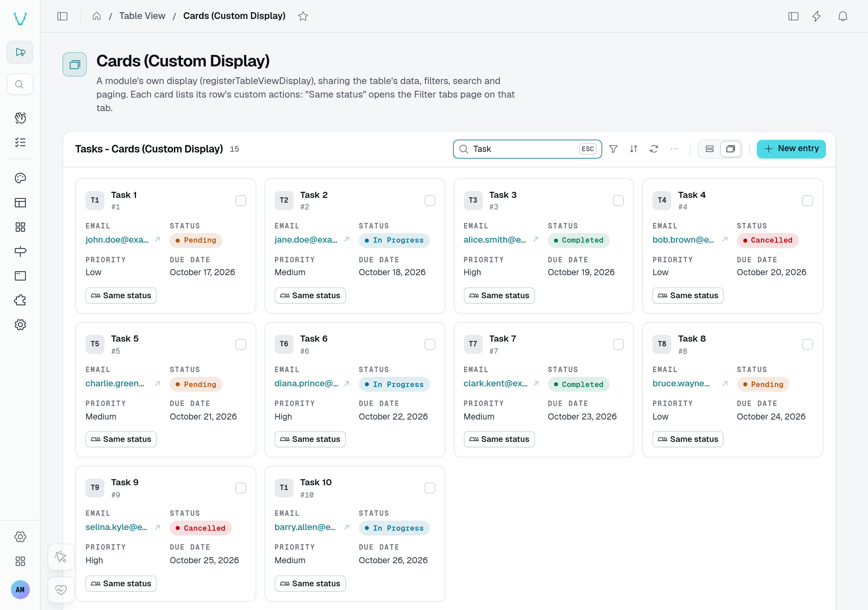Clear search with the ESC badge
Screen dimensions: 868x610
tap(588, 149)
